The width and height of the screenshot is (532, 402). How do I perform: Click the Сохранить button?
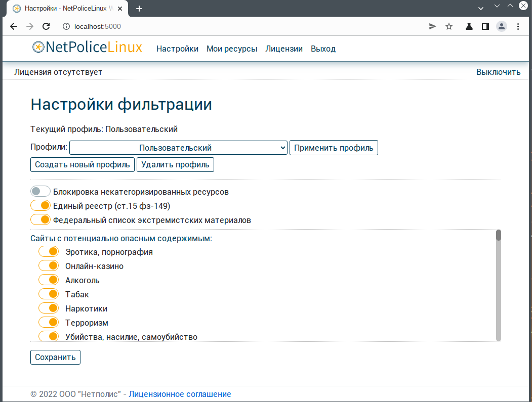pos(55,357)
